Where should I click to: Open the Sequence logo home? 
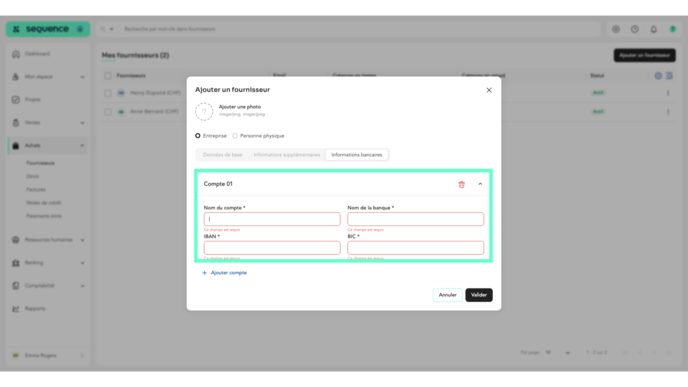48,29
